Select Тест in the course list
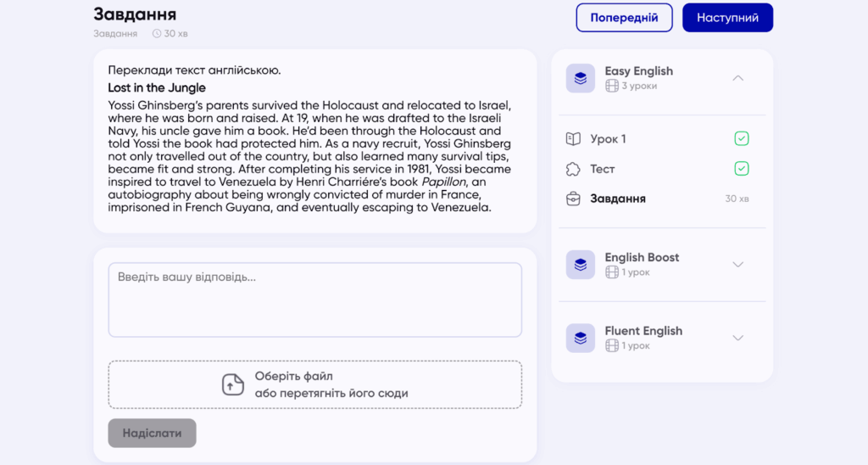The width and height of the screenshot is (868, 465). 603,169
